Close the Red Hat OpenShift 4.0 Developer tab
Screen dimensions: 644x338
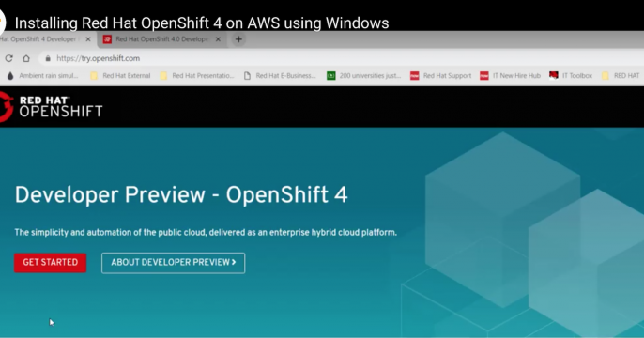pyautogui.click(x=218, y=39)
